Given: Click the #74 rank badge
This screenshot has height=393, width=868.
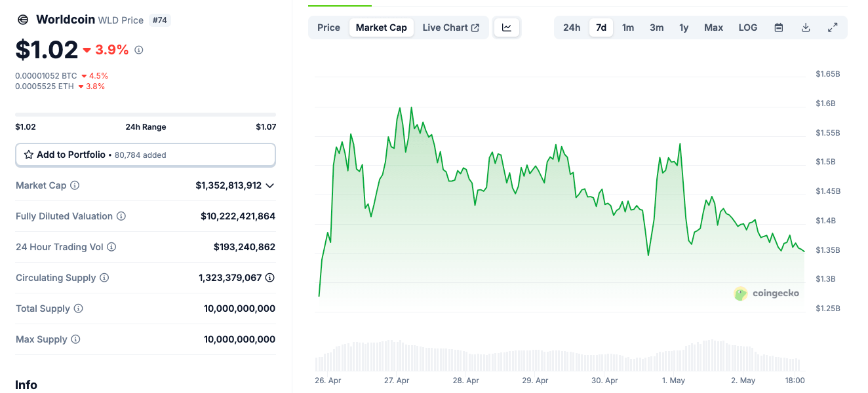Looking at the screenshot, I should tap(159, 20).
